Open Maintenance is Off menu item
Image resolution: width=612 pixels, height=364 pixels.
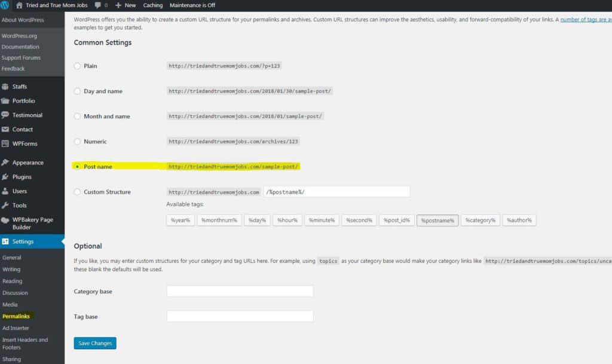click(x=192, y=5)
